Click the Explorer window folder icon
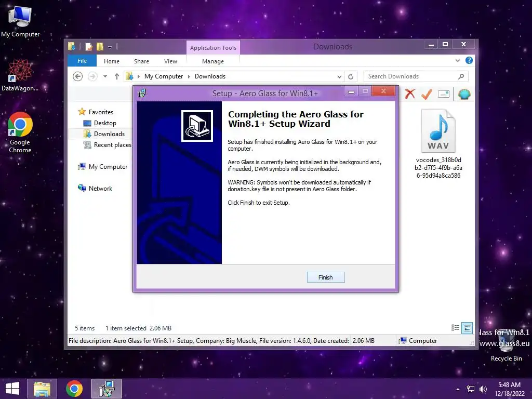Viewport: 532px width, 399px height. tap(72, 46)
